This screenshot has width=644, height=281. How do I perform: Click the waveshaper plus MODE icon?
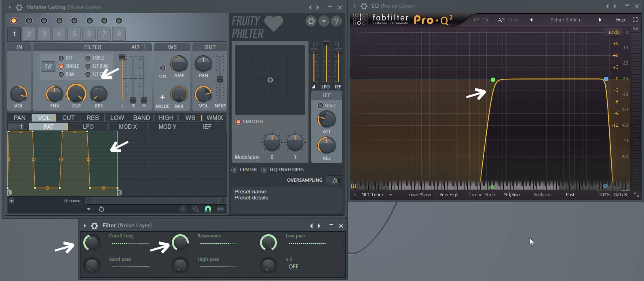pos(162,97)
